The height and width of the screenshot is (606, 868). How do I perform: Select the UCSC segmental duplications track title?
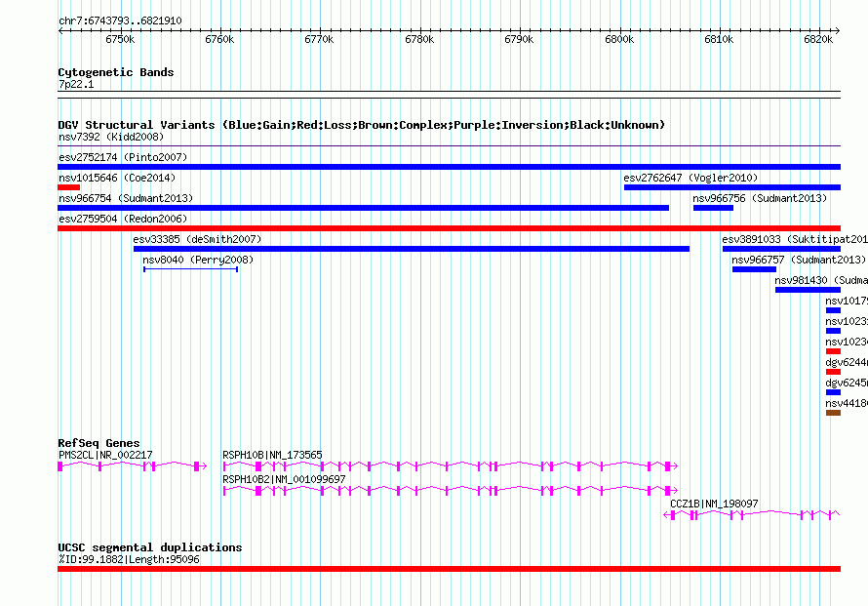click(x=150, y=547)
